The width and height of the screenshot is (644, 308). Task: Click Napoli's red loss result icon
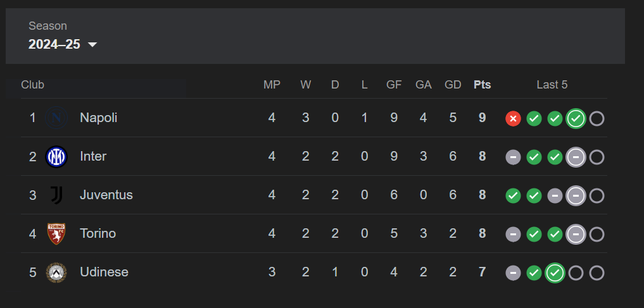coord(513,119)
